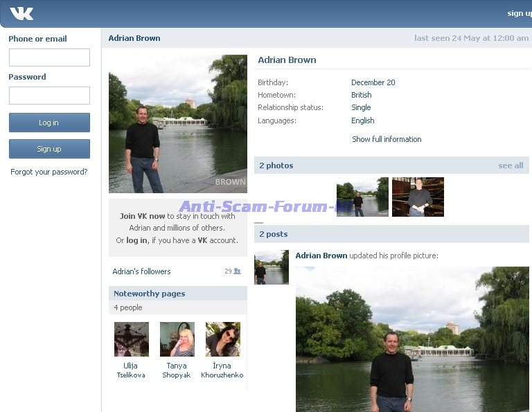The image size is (532, 412).
Task: Click the small post author avatar
Action: 271,267
